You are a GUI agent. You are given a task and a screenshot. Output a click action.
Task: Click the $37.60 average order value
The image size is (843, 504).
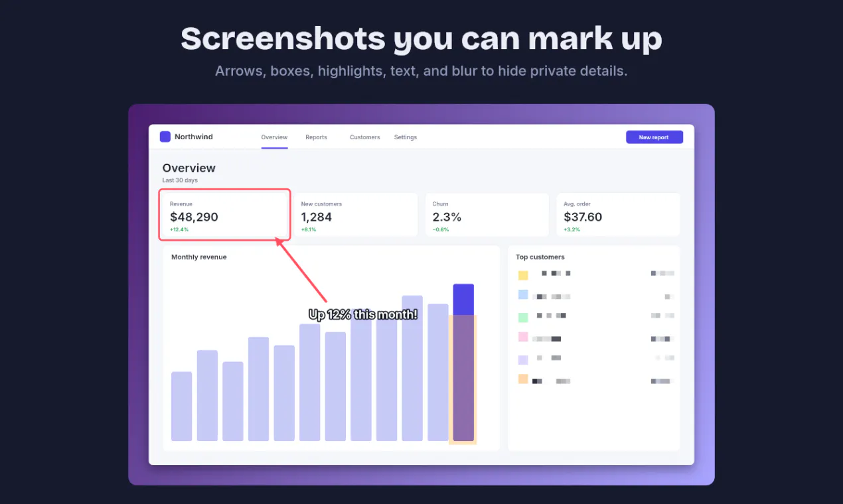(x=583, y=217)
